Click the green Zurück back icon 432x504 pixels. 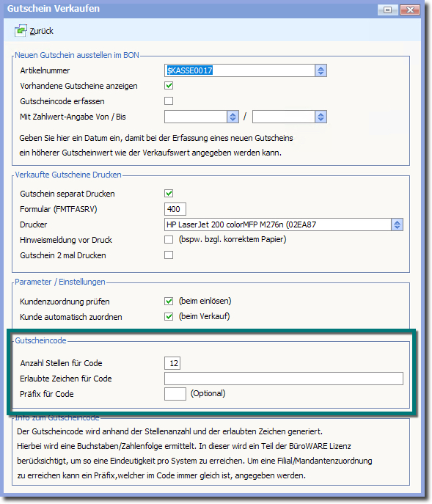(x=21, y=31)
